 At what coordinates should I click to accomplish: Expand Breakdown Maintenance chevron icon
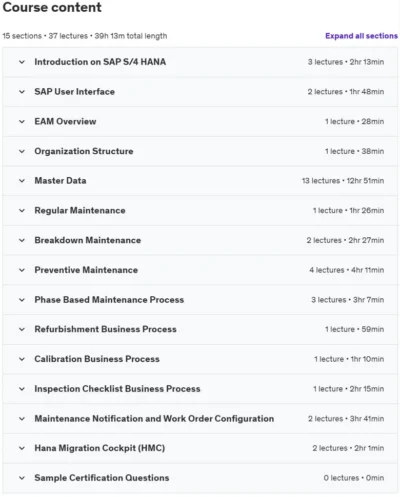click(x=22, y=240)
